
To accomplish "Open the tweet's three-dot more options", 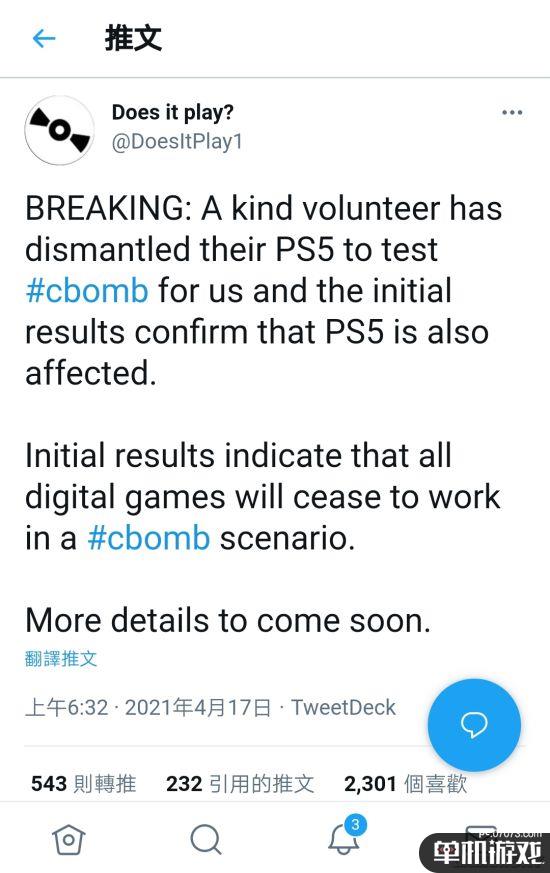I will click(512, 112).
